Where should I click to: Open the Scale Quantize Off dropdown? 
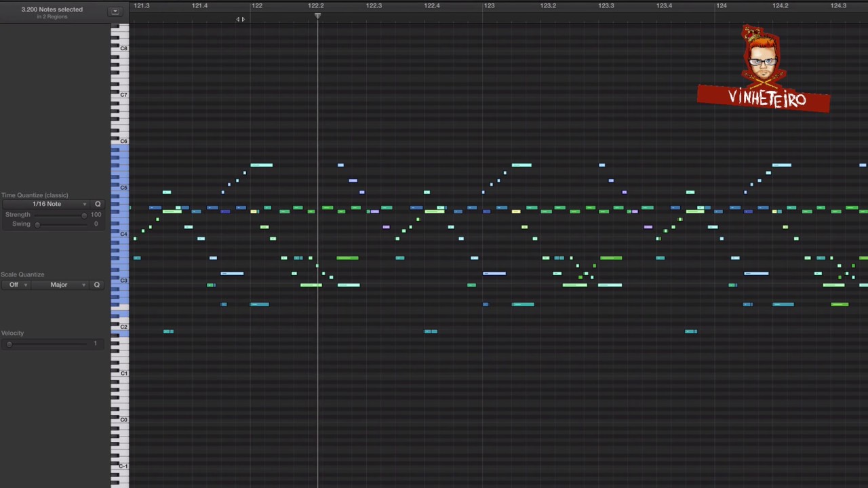(16, 285)
